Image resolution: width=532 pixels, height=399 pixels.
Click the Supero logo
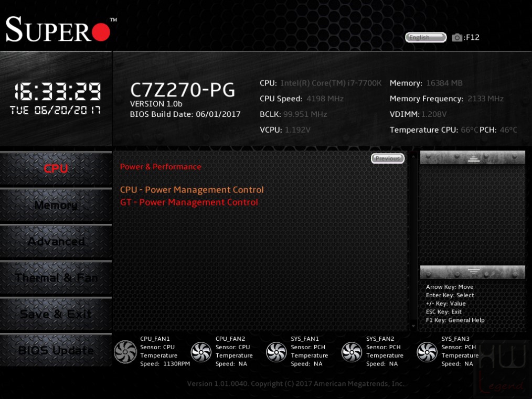click(x=61, y=29)
